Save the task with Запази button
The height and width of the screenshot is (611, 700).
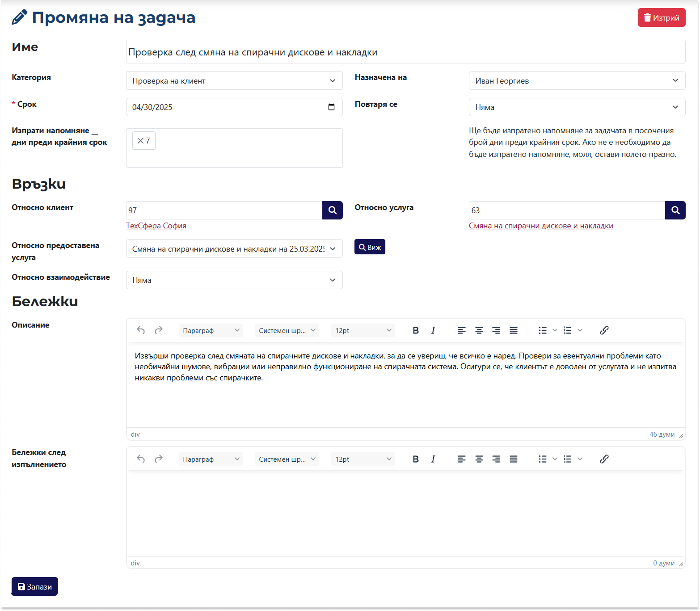coord(35,586)
